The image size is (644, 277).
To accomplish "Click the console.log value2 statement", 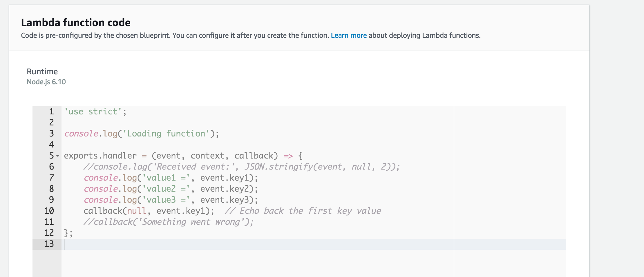I will 170,189.
